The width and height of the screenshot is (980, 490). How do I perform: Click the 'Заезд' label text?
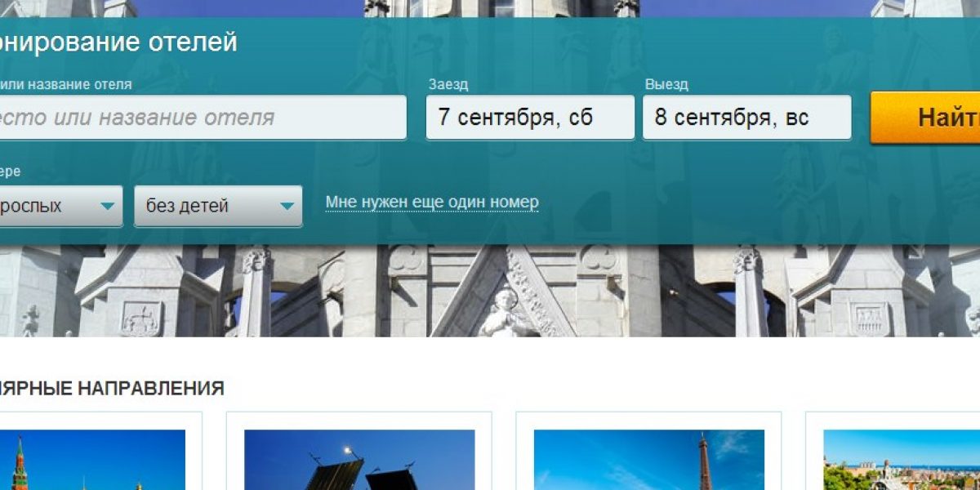[x=448, y=84]
